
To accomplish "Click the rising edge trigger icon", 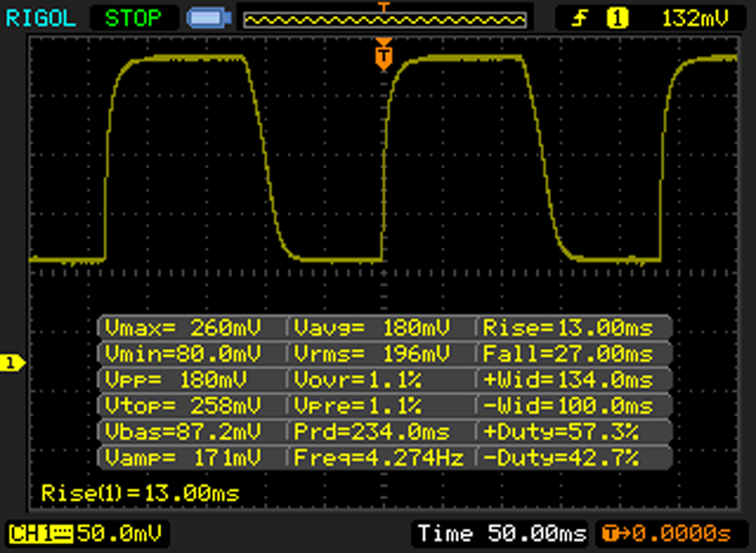I will tap(579, 18).
